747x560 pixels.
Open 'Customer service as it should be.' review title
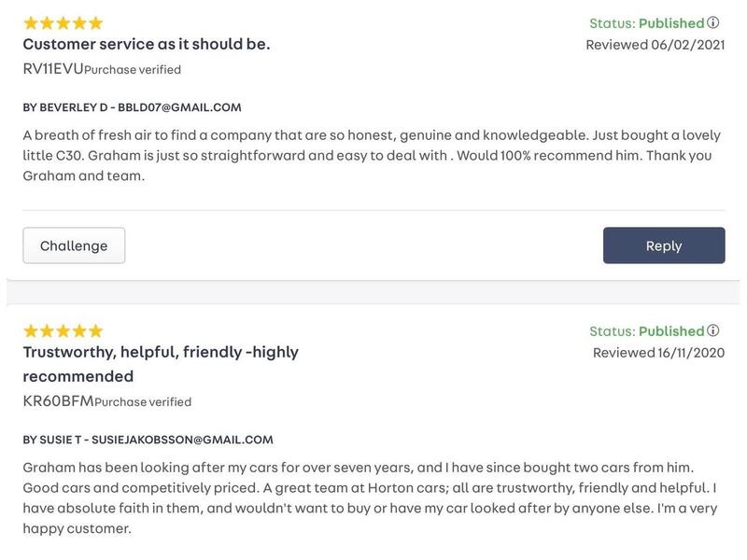[147, 44]
